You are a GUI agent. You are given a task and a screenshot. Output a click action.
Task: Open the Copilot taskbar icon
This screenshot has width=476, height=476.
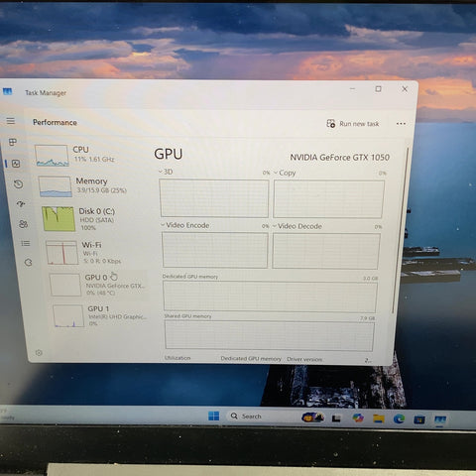click(x=358, y=417)
